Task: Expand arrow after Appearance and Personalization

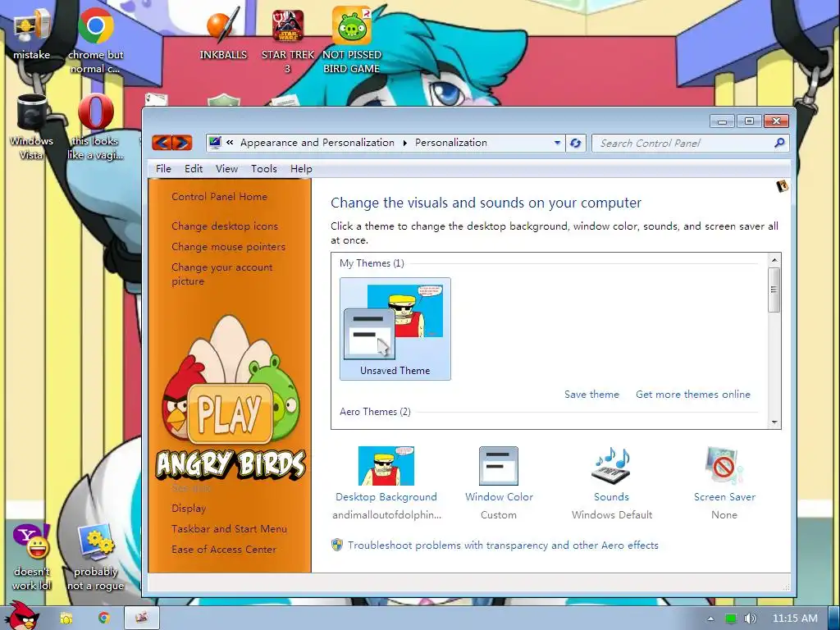Action: pos(405,143)
